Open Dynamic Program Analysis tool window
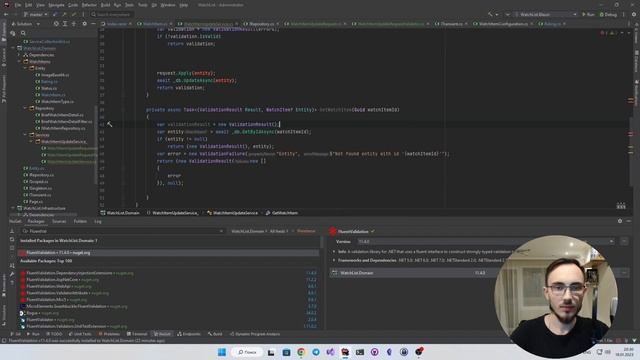This screenshot has height=360, width=640. tap(255, 334)
